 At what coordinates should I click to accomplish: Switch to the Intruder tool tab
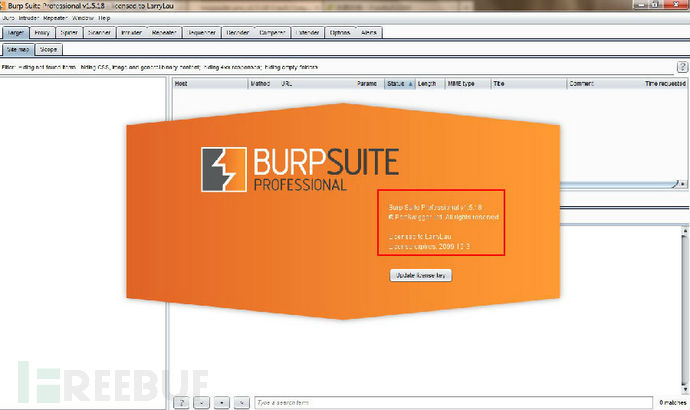(131, 33)
